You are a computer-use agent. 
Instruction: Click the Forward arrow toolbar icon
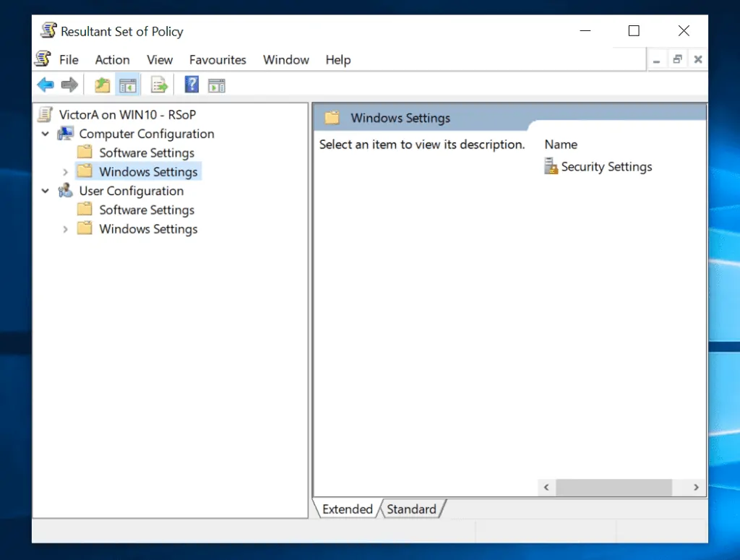[69, 85]
